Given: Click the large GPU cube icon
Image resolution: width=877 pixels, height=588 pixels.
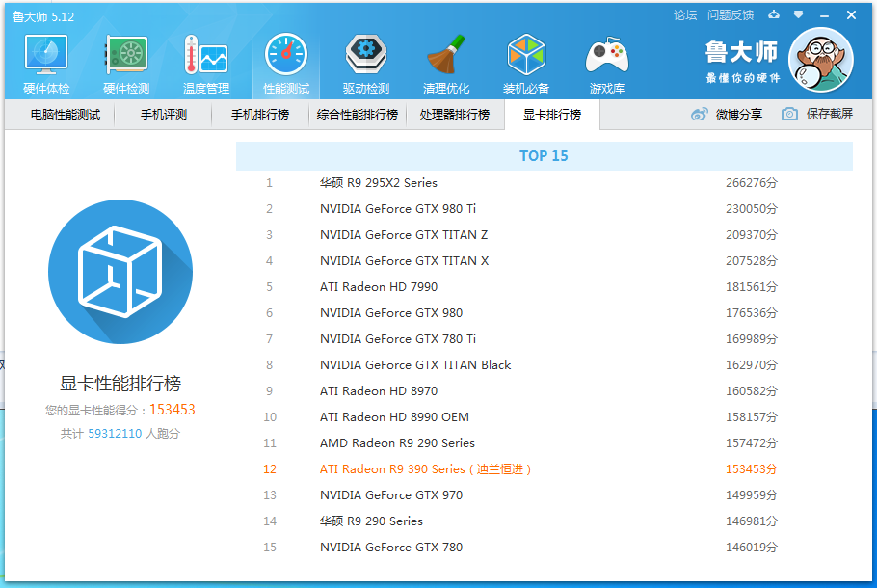Looking at the screenshot, I should pos(120,272).
